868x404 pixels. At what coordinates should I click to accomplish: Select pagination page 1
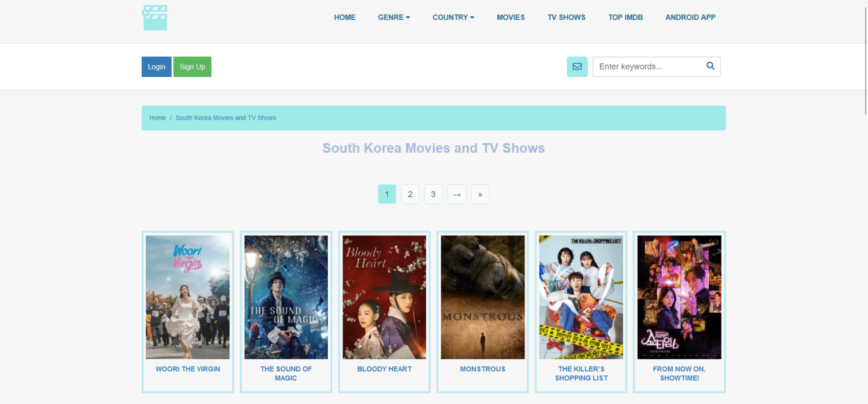pos(387,194)
